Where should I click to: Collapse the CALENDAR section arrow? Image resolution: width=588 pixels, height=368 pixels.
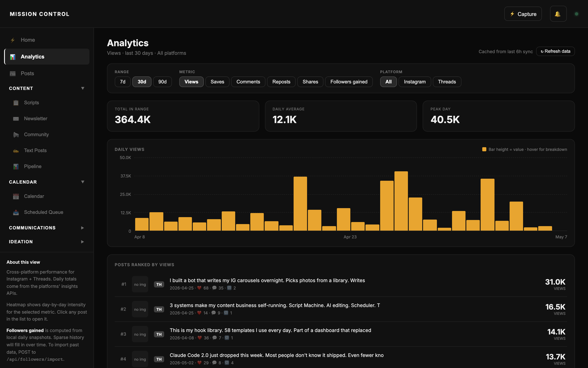tap(83, 182)
